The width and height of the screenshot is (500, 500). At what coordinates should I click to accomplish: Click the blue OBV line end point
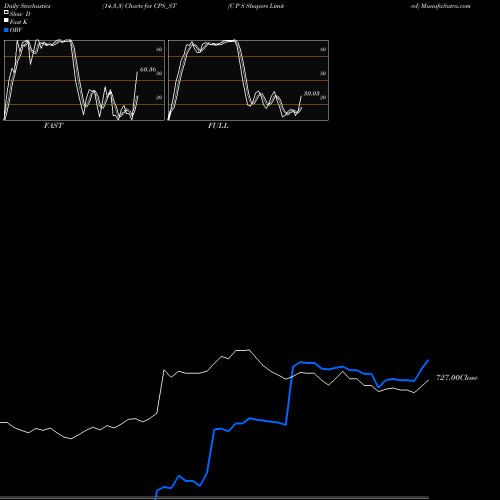point(428,360)
